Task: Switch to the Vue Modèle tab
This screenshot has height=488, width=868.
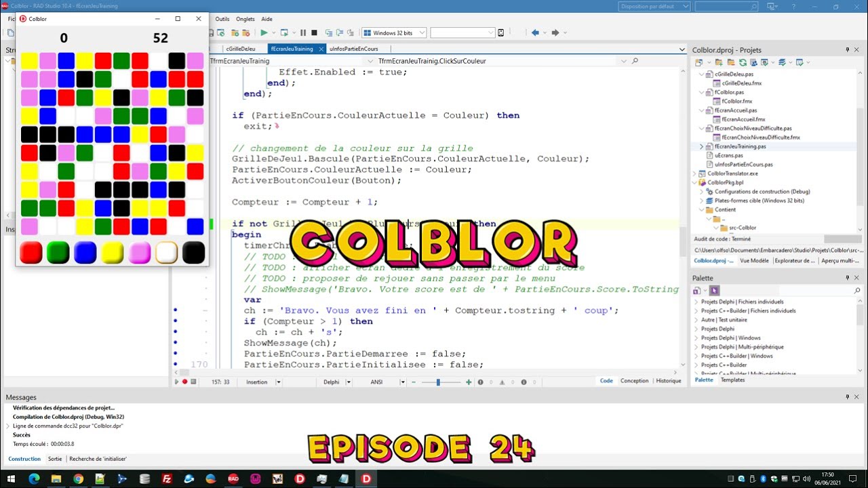Action: [x=754, y=260]
